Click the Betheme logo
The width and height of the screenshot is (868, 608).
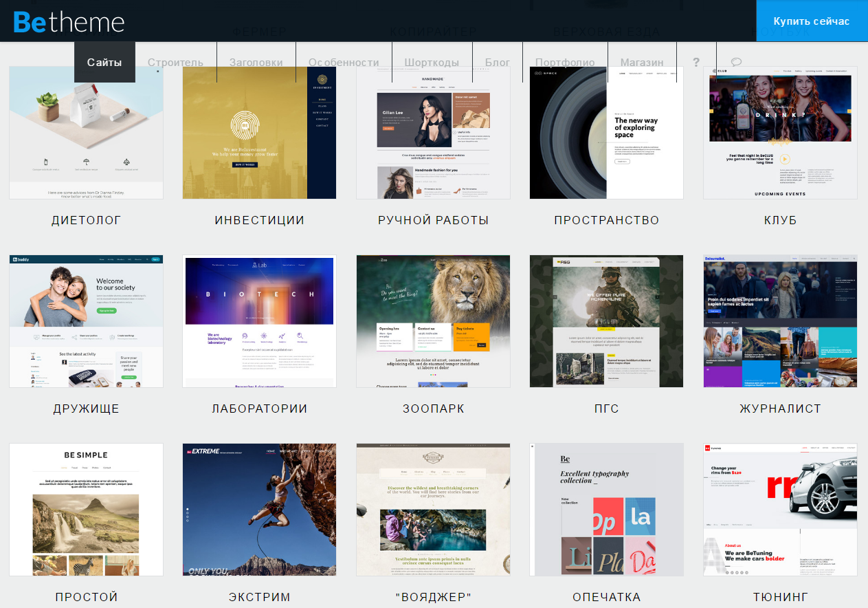69,21
